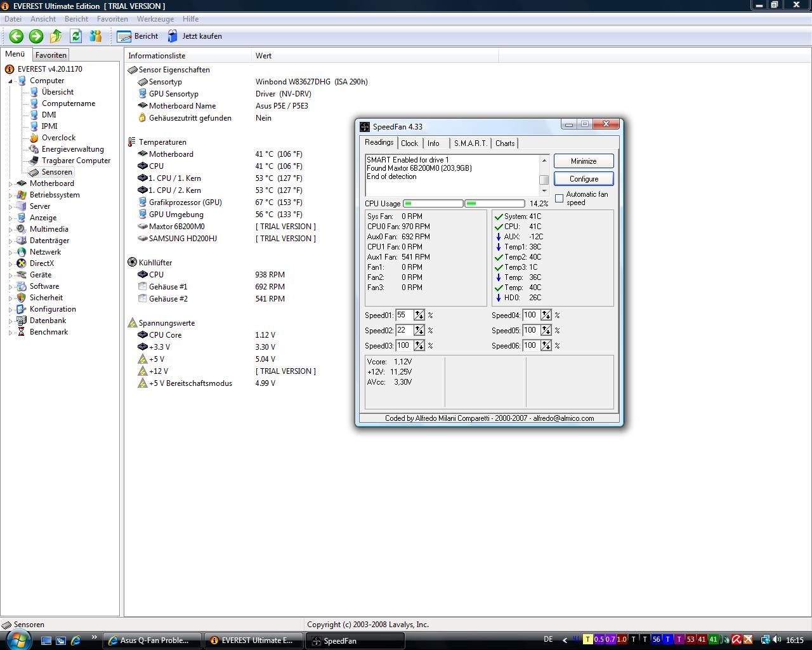Select the Overclock flame icon
Screen dimensions: 812x650
click(34, 138)
